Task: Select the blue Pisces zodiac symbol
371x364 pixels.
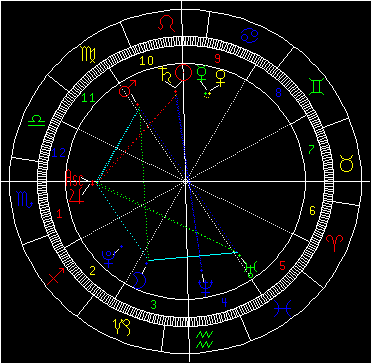Action: point(282,309)
